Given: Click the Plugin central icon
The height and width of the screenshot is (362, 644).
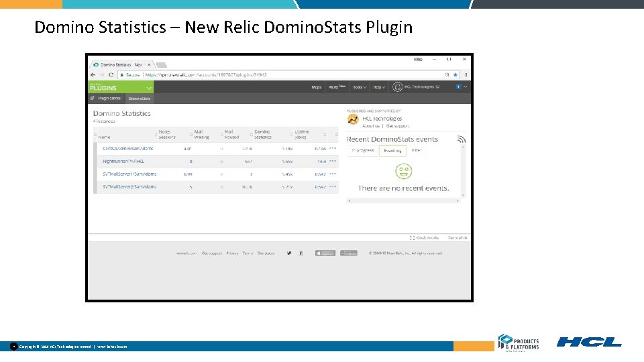Looking at the screenshot, I should click(x=93, y=98).
